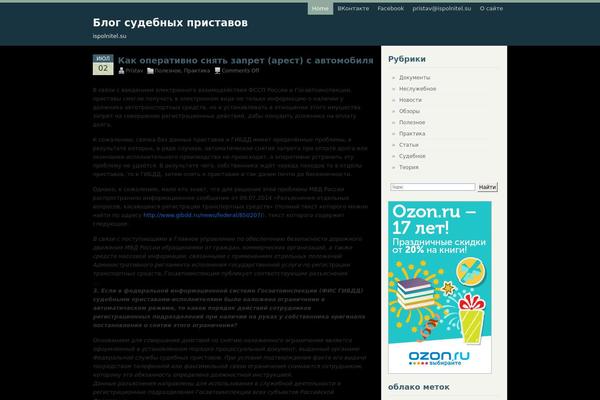
Task: Open the Документы rubric
Action: (x=414, y=77)
